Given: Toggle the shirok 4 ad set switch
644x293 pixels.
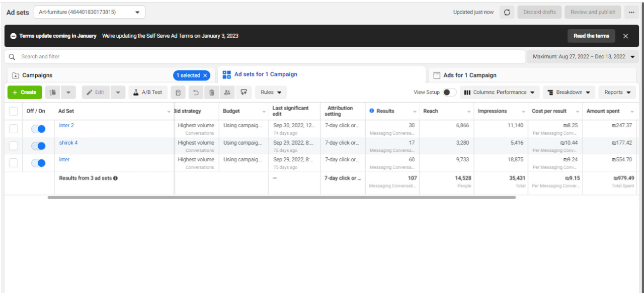Looking at the screenshot, I should [x=38, y=146].
